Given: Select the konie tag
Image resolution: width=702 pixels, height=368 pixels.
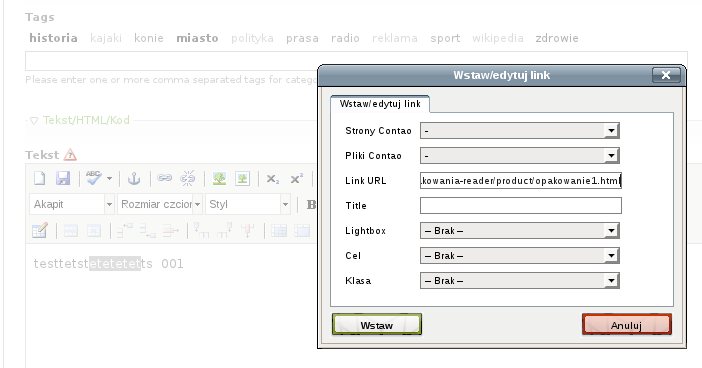Looking at the screenshot, I should 149,38.
